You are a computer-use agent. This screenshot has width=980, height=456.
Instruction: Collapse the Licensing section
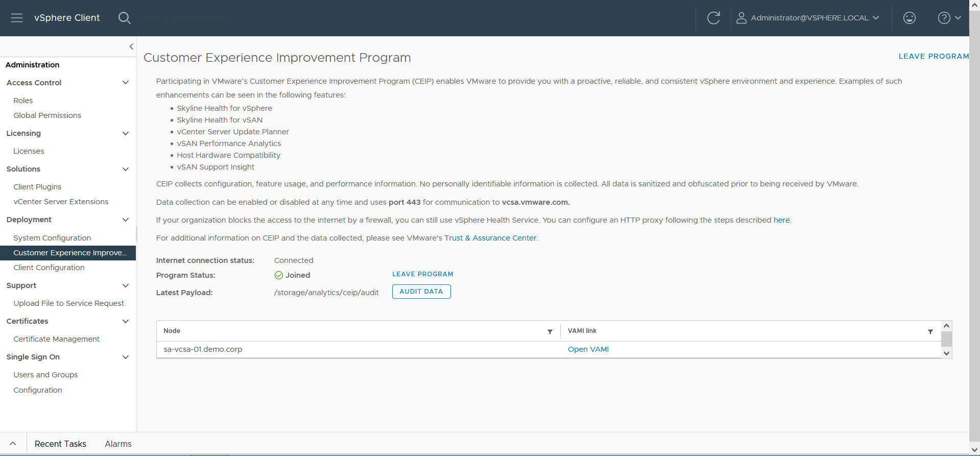pos(126,133)
